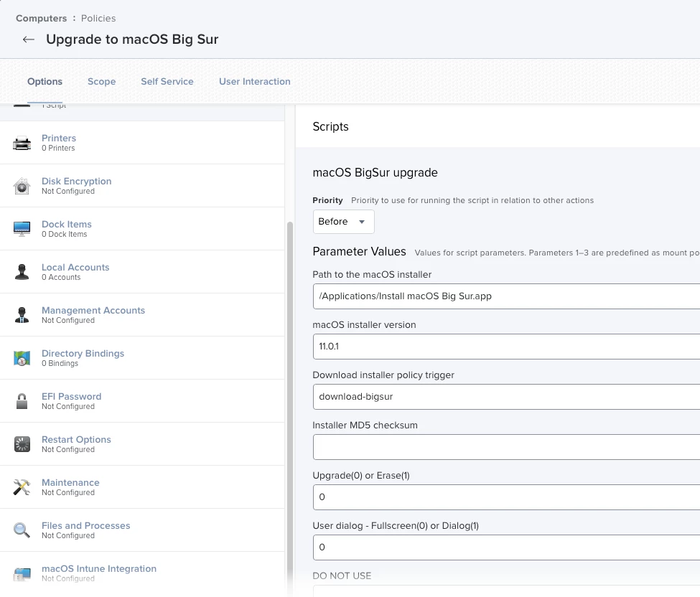Open the EFI Password payload label
The image size is (700, 597).
pyautogui.click(x=71, y=397)
